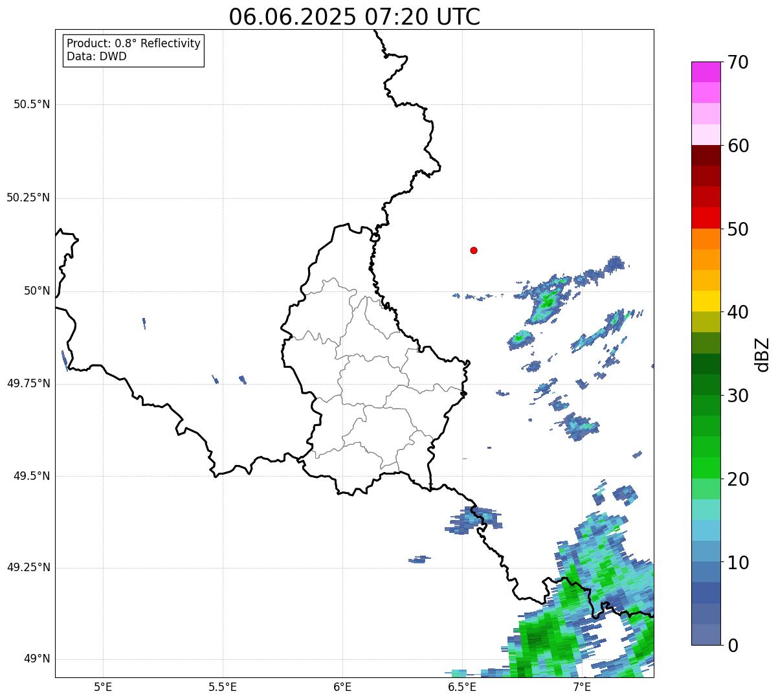The width and height of the screenshot is (778, 700).
Task: Click the colorbar tick value 30
Action: click(x=738, y=396)
